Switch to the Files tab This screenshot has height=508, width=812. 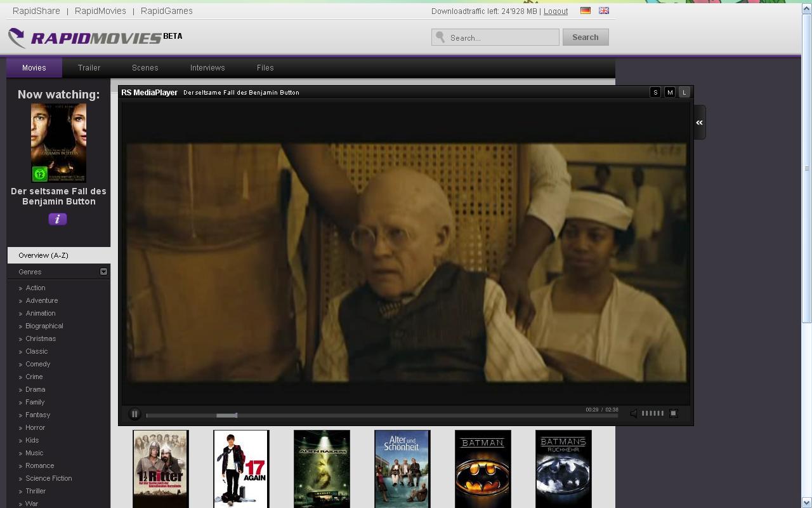[265, 67]
